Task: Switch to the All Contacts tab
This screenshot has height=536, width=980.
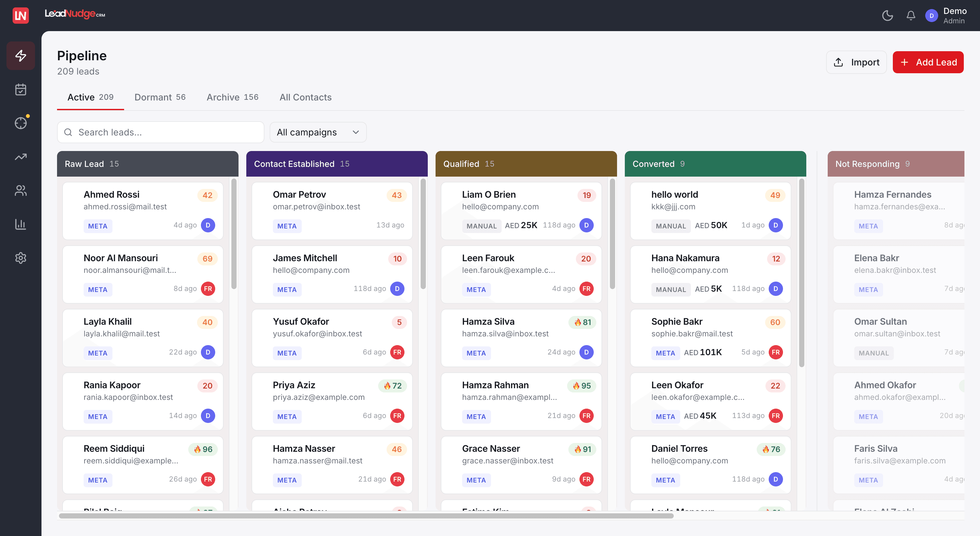Action: (306, 98)
